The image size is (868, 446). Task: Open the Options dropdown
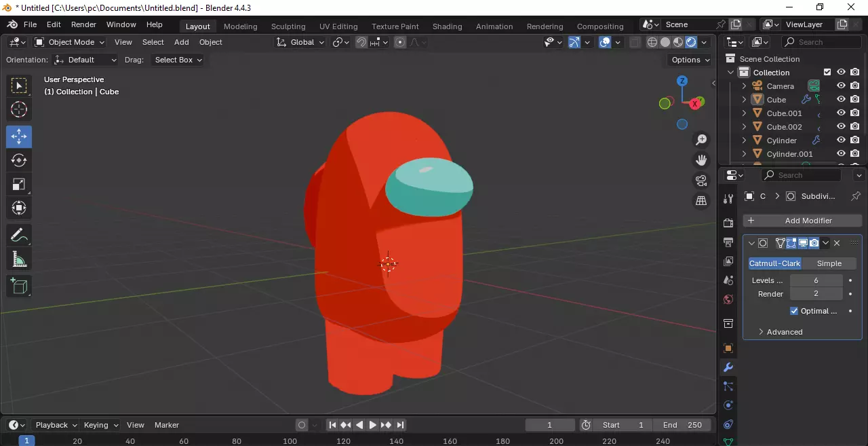(x=689, y=60)
